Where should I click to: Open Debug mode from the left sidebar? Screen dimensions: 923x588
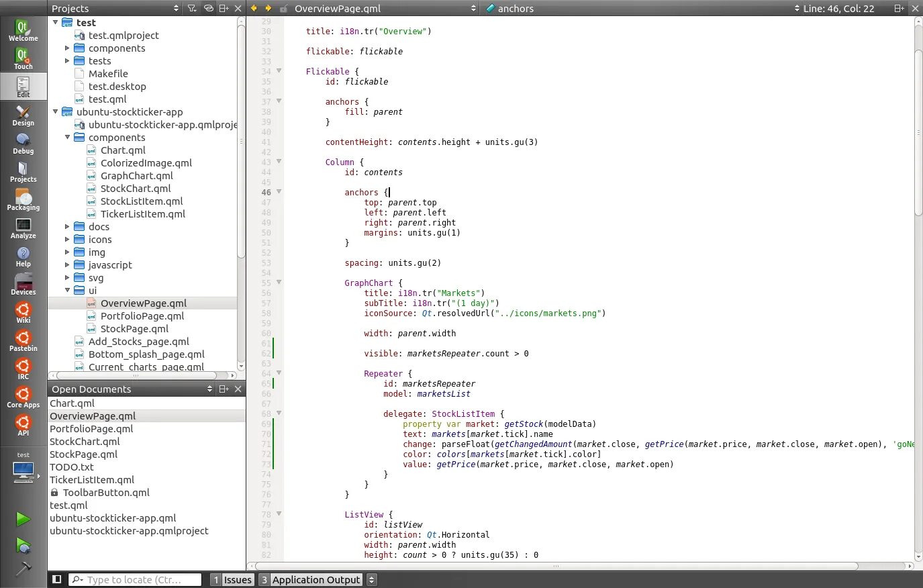23,143
